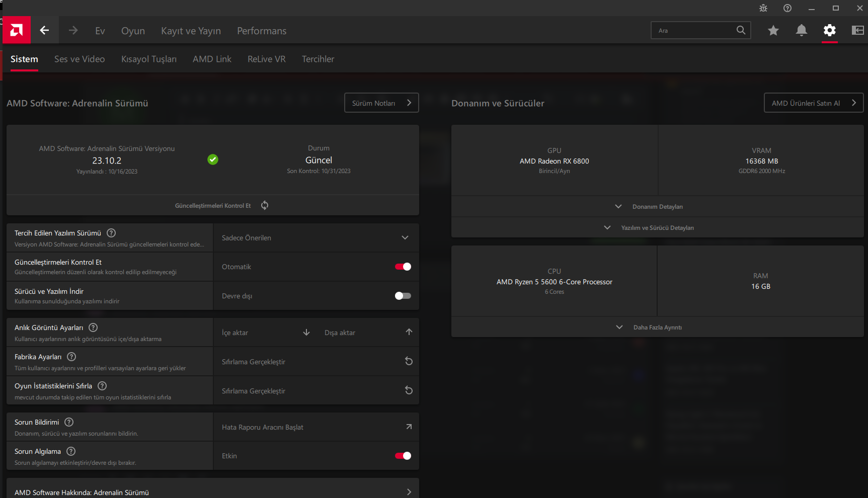Click the search magnifier icon

[741, 30]
